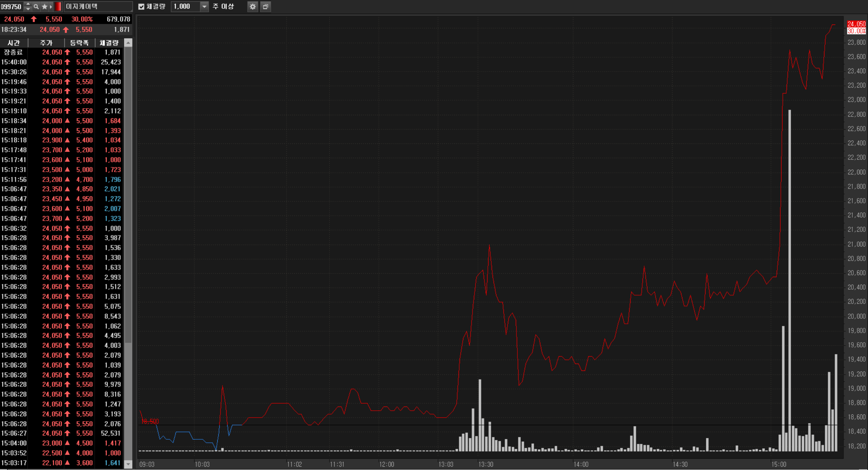This screenshot has width=868, height=470.
Task: Click the 시간 column header
Action: (14, 43)
